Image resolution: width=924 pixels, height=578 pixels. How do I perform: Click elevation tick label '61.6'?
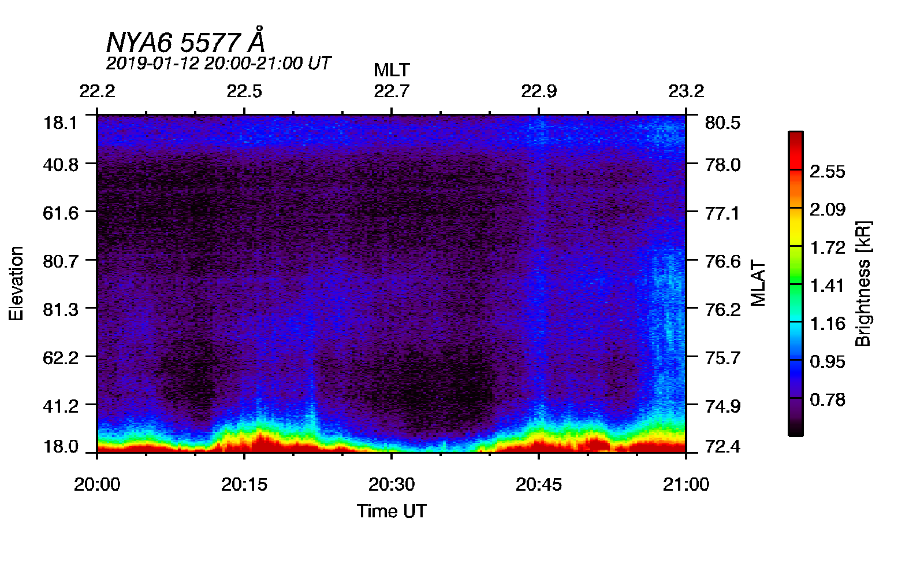pos(61,213)
